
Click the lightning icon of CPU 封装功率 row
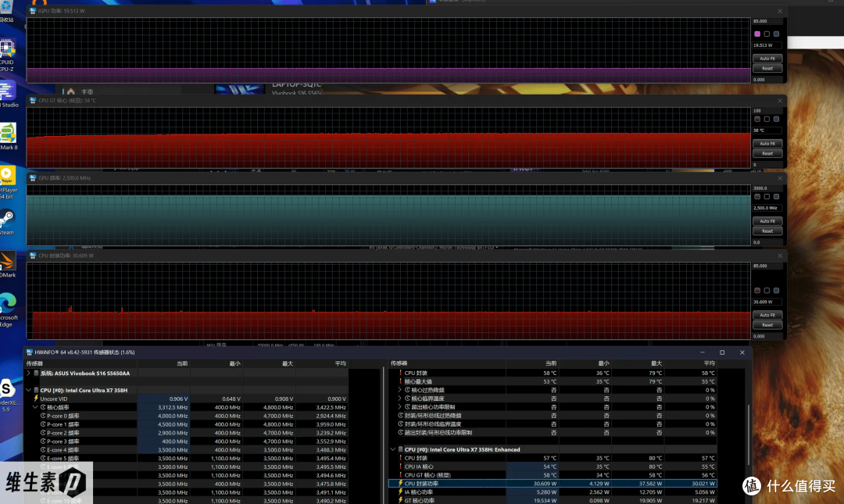(400, 484)
